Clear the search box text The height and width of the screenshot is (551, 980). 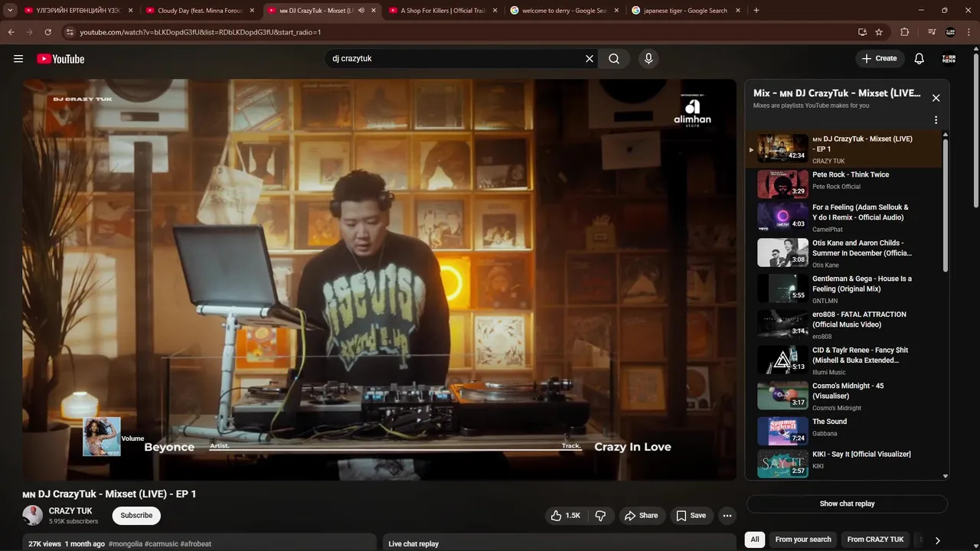[x=590, y=59]
